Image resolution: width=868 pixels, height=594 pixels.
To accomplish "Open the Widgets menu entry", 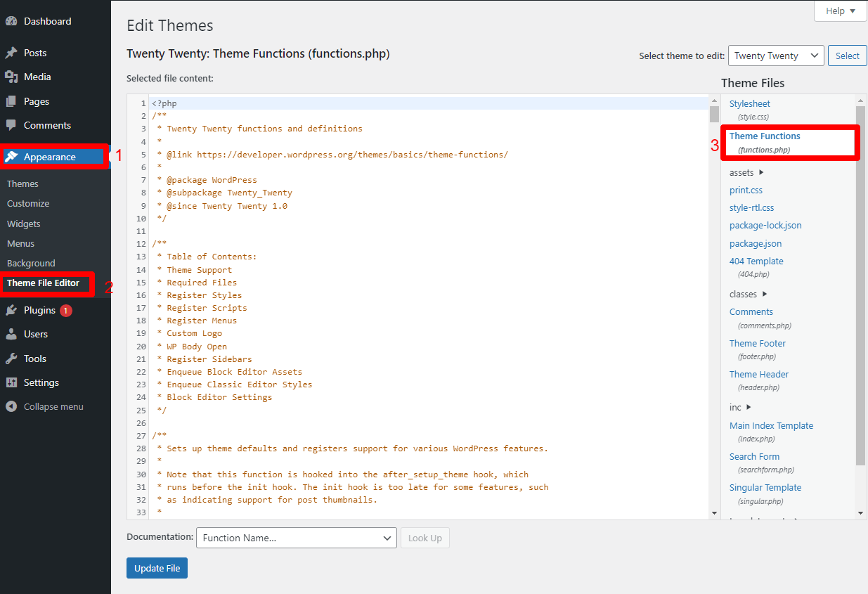I will click(x=23, y=223).
